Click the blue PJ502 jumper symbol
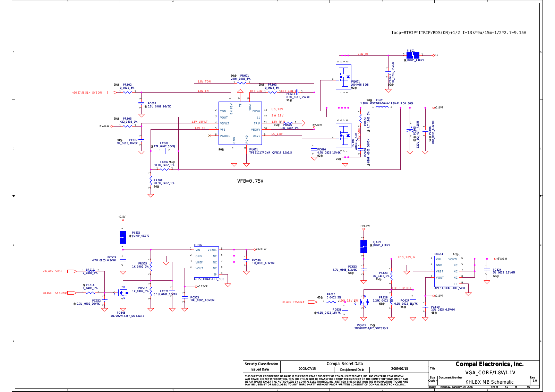Viewport: 555px width, 392px height. pos(123,237)
